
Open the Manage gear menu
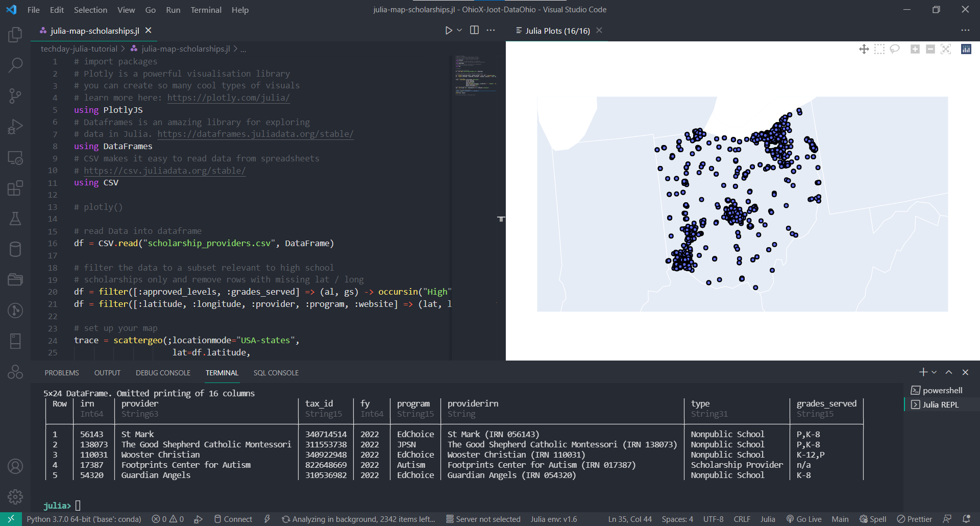click(15, 496)
